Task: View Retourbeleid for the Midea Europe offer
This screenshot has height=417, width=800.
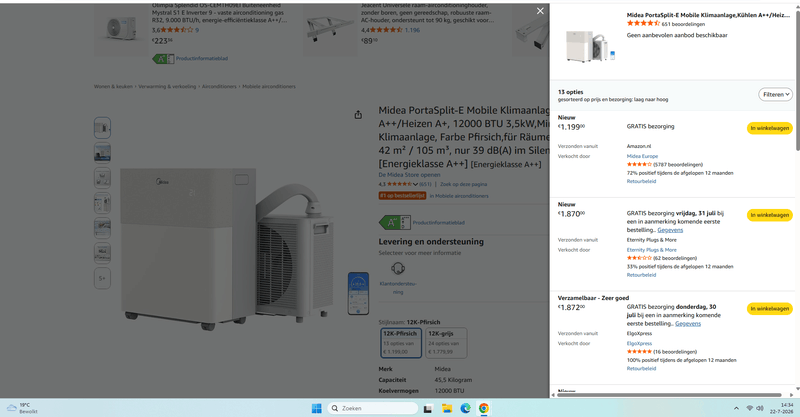Action: tap(641, 181)
